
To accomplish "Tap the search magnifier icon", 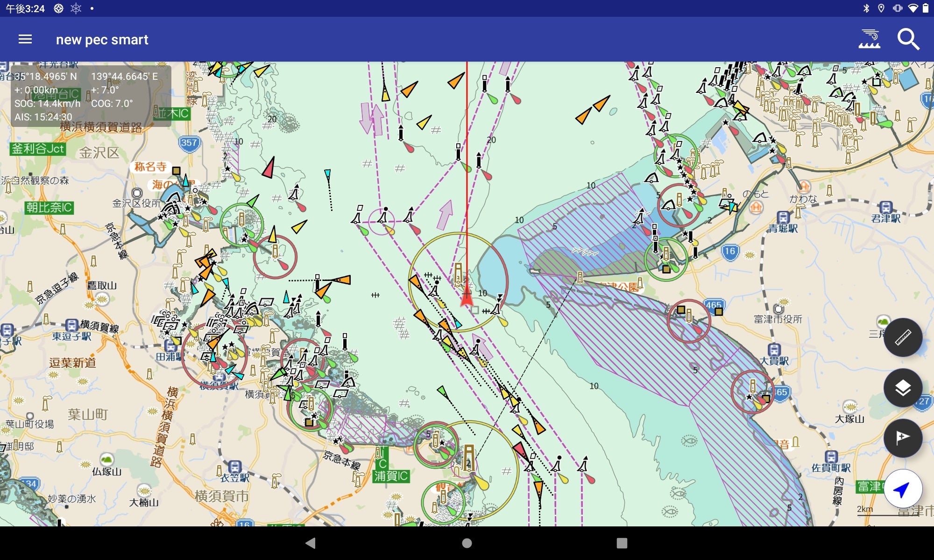I will (x=908, y=40).
